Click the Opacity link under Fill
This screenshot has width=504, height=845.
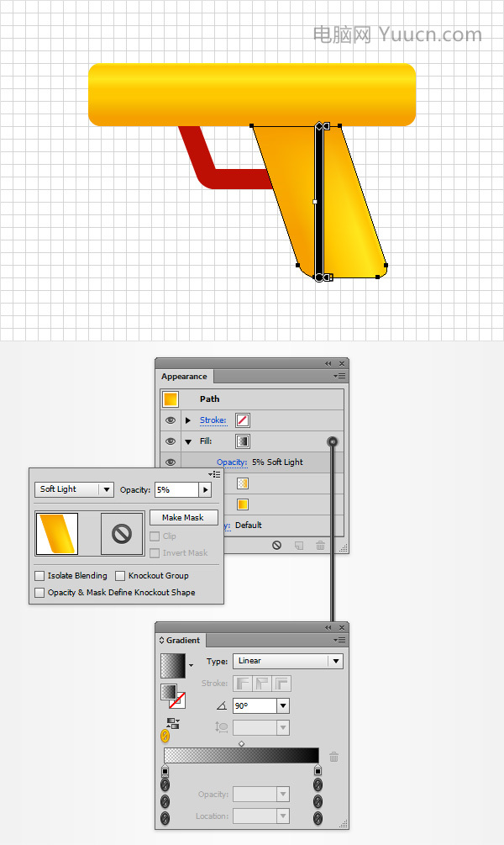[x=232, y=462]
